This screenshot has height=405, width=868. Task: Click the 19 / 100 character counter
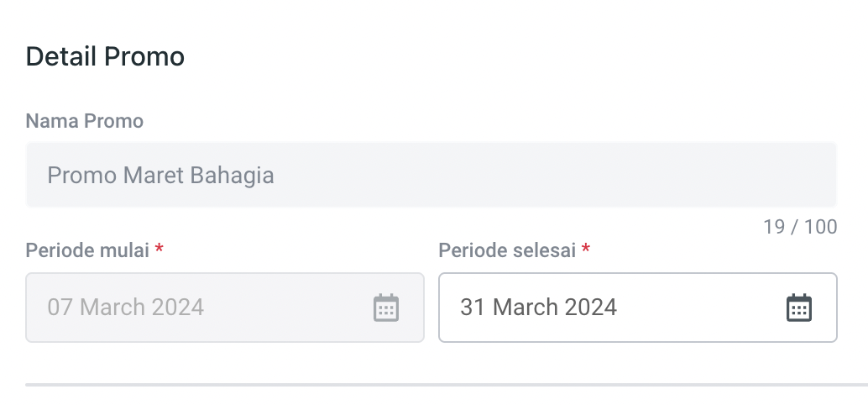point(800,227)
